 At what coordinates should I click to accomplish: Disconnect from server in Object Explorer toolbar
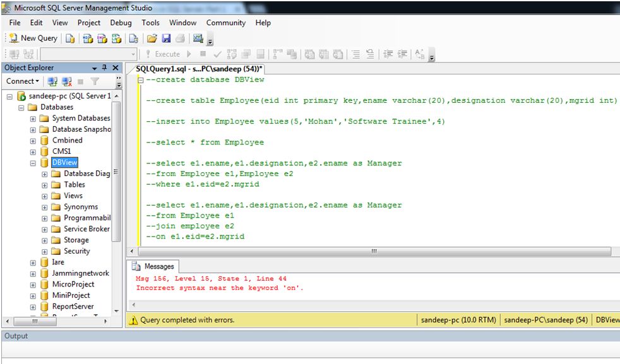[x=66, y=81]
